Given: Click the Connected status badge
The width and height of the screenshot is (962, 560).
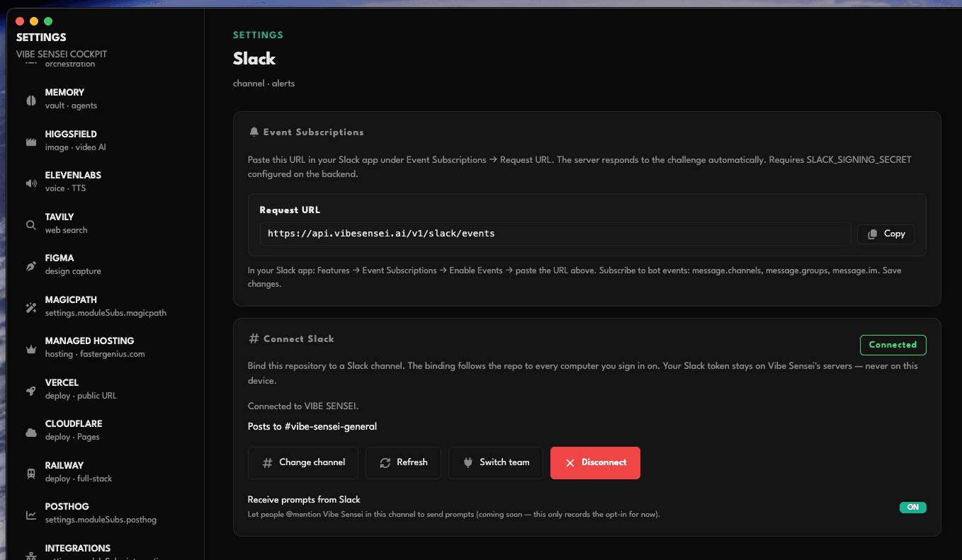Looking at the screenshot, I should [x=893, y=345].
